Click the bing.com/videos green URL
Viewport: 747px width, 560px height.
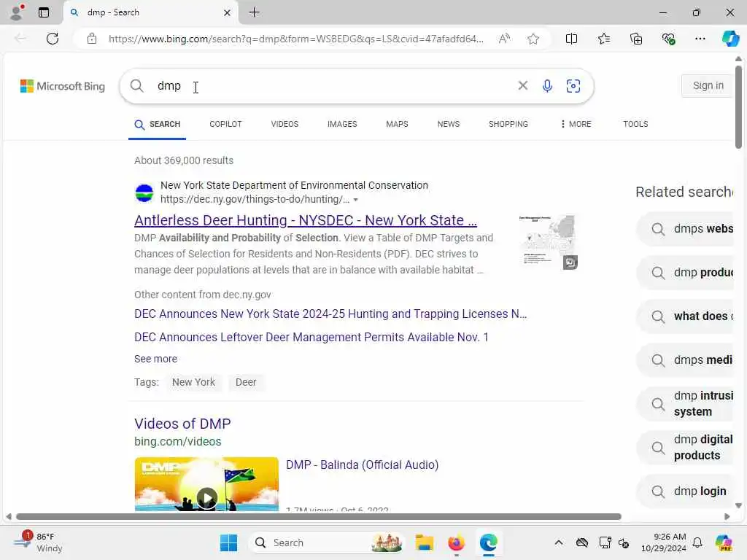(178, 441)
